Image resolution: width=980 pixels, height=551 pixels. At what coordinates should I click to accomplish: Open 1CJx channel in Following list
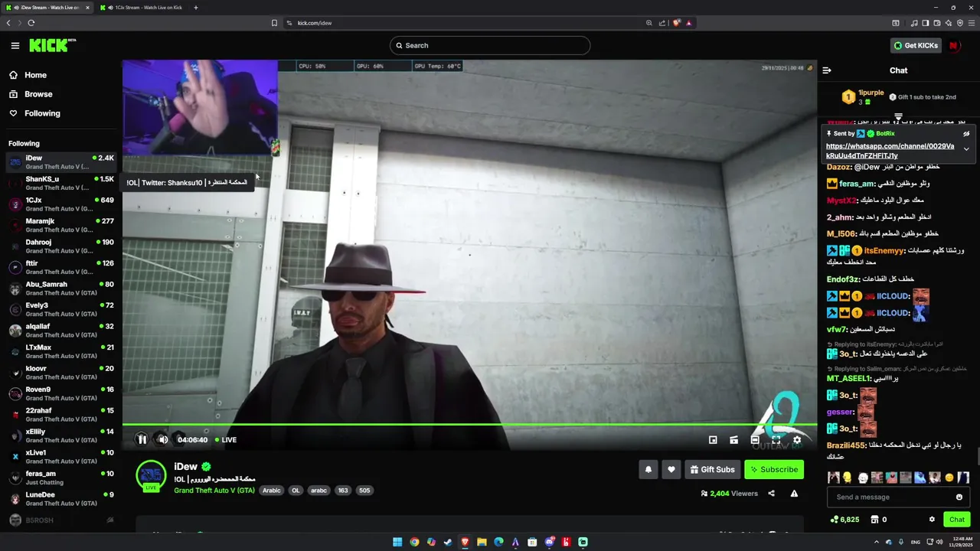click(61, 204)
